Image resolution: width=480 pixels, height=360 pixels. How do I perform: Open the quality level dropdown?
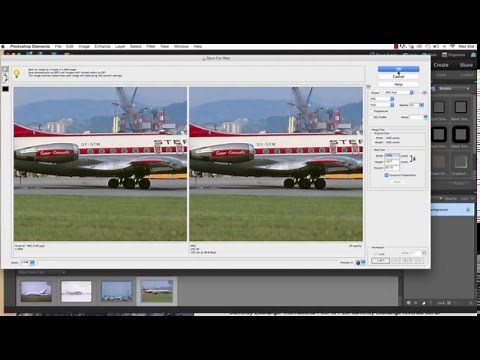pos(382,105)
